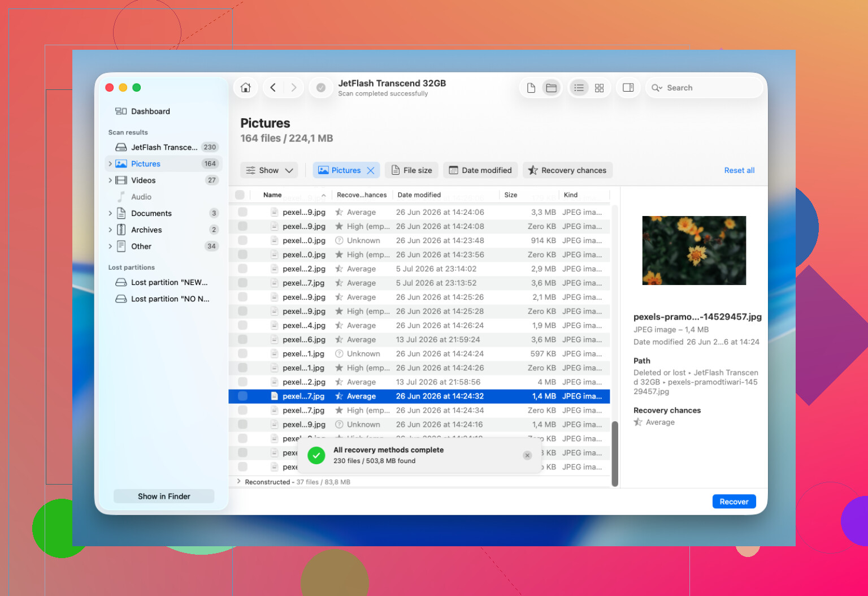Go to the home screen icon

[x=245, y=88]
